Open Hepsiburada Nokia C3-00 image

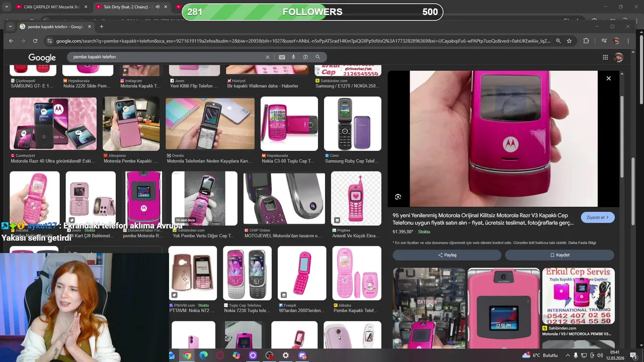tap(289, 124)
